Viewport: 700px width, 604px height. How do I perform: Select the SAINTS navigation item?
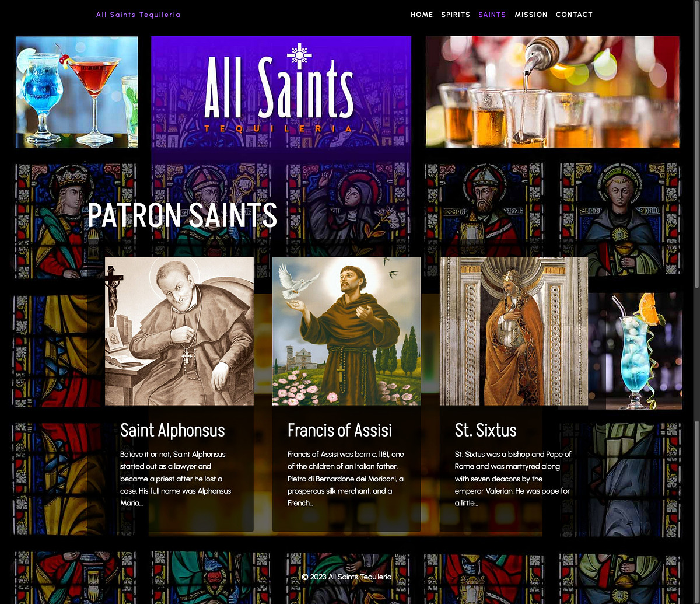point(492,15)
